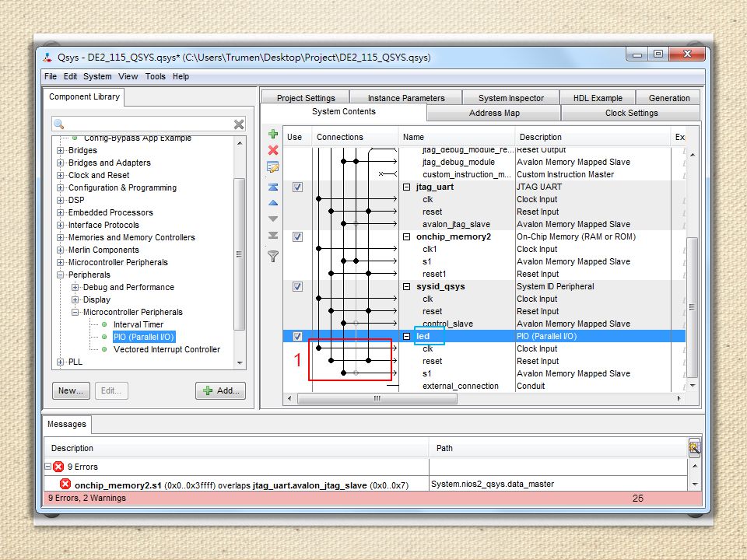The width and height of the screenshot is (747, 560).
Task: Switch to the Clock Settings tab
Action: (x=631, y=113)
